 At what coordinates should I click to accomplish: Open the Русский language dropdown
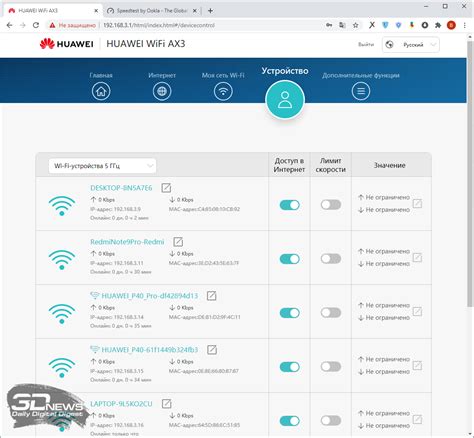[x=411, y=45]
